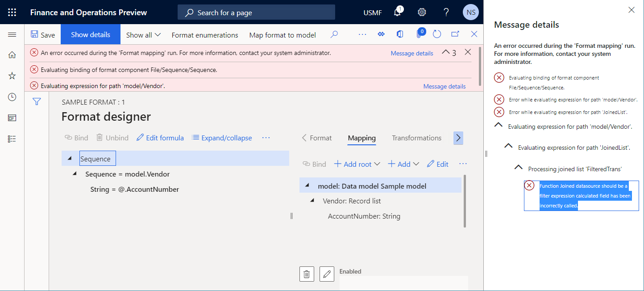Open the Favorites star in sidebar
The image size is (644, 291).
pos(12,76)
